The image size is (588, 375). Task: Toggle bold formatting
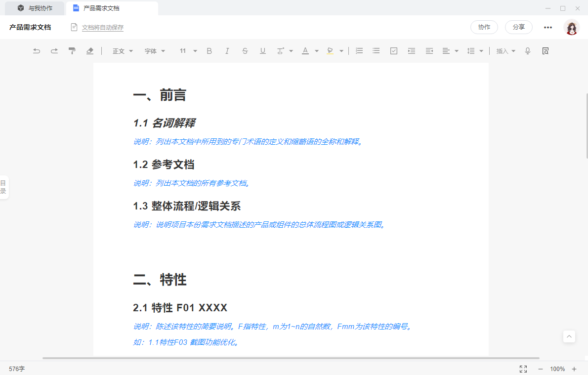click(x=209, y=51)
